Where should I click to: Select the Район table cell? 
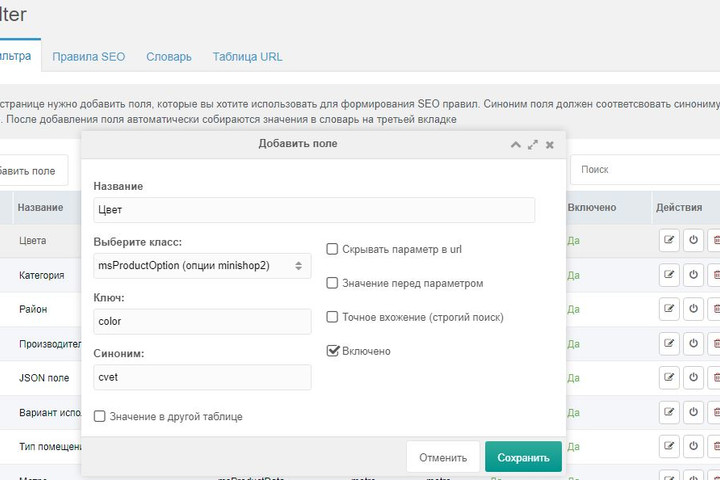pyautogui.click(x=33, y=309)
